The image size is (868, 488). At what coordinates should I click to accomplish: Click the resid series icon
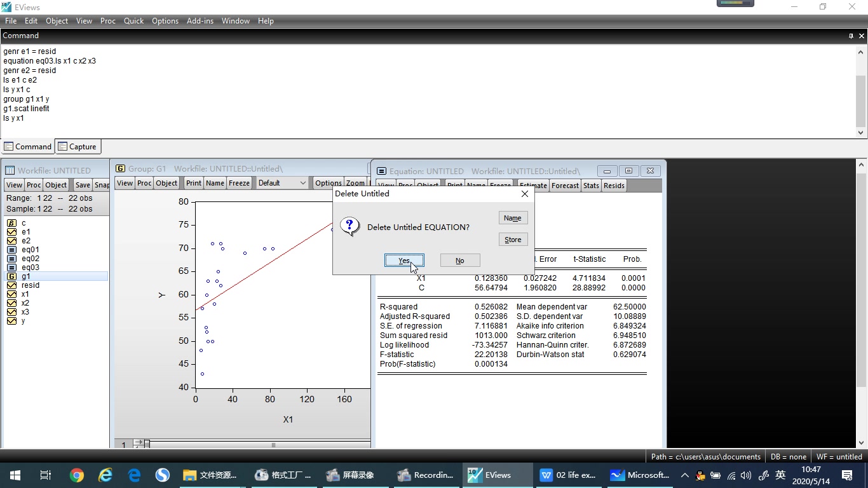coord(22,285)
